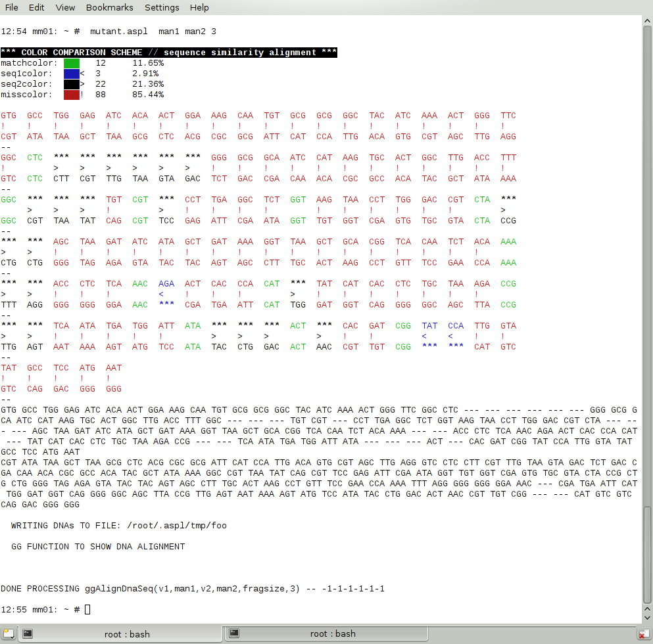Click the cursor at the bottom shell prompt
This screenshot has width=653, height=644.
pos(87,610)
